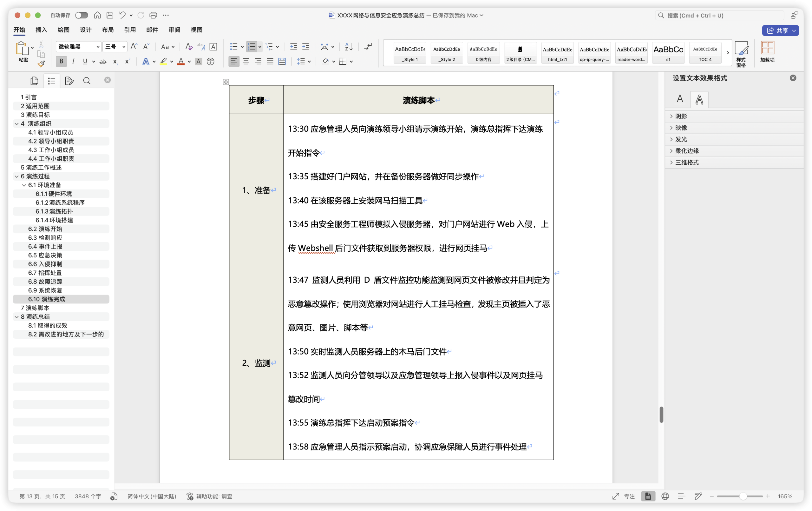Click the Paste clipboard icon
Image resolution: width=812 pixels, height=511 pixels.
(22, 48)
